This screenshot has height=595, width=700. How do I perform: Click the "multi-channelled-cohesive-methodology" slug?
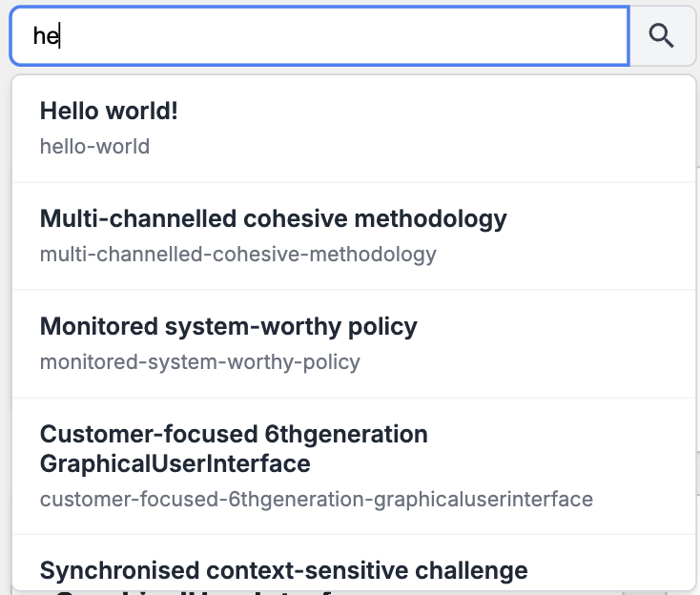[x=237, y=255]
